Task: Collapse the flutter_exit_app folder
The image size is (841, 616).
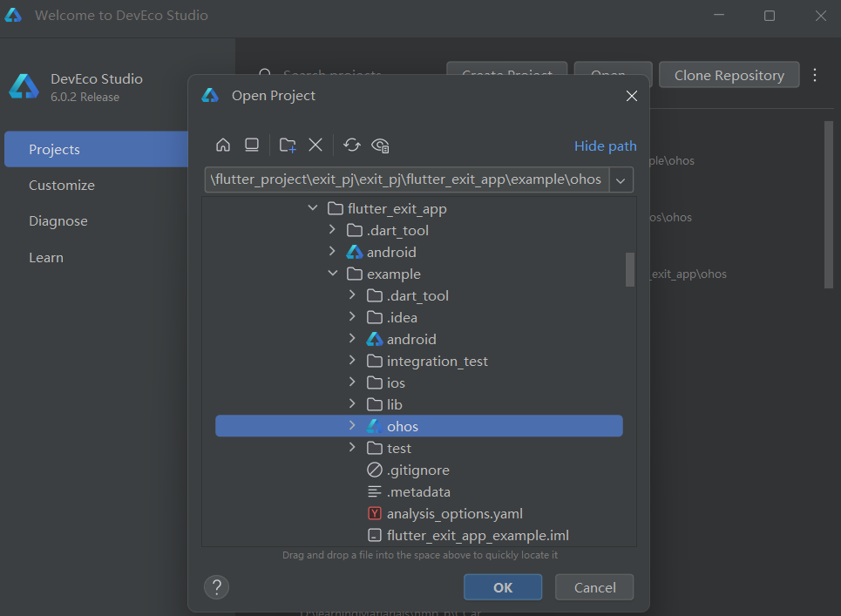Action: (313, 207)
